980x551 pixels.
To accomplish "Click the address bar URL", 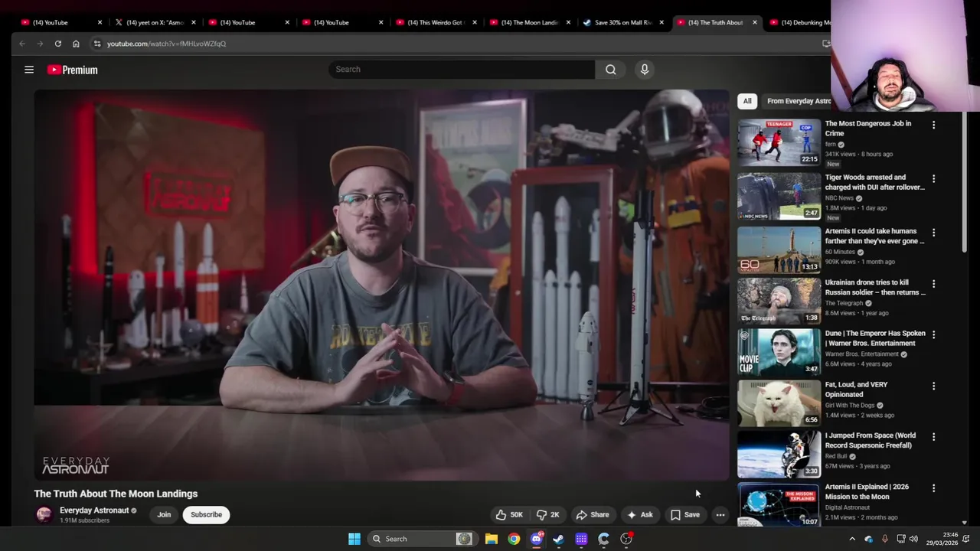I will tap(166, 44).
